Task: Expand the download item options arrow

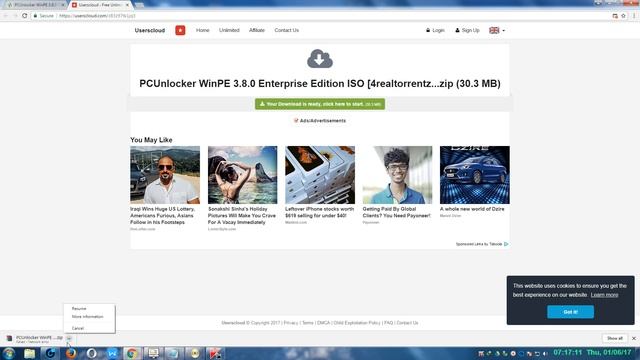Action: point(69,338)
